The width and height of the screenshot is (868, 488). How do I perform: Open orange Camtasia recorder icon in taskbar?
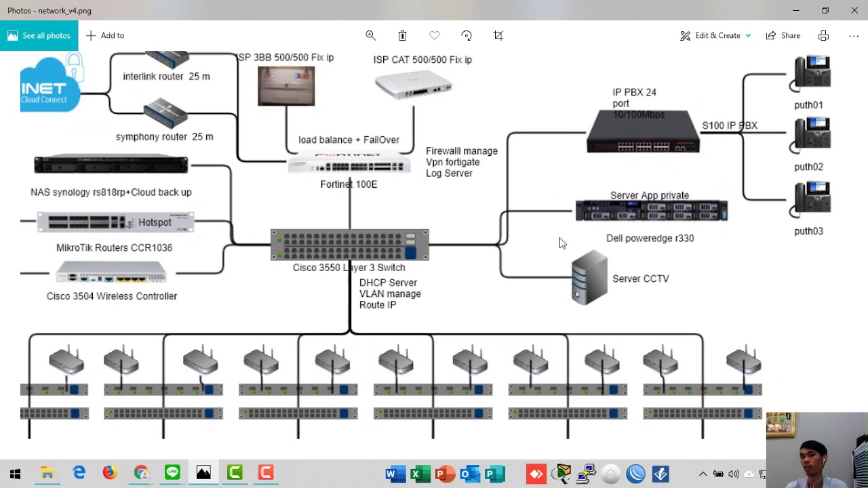point(266,473)
